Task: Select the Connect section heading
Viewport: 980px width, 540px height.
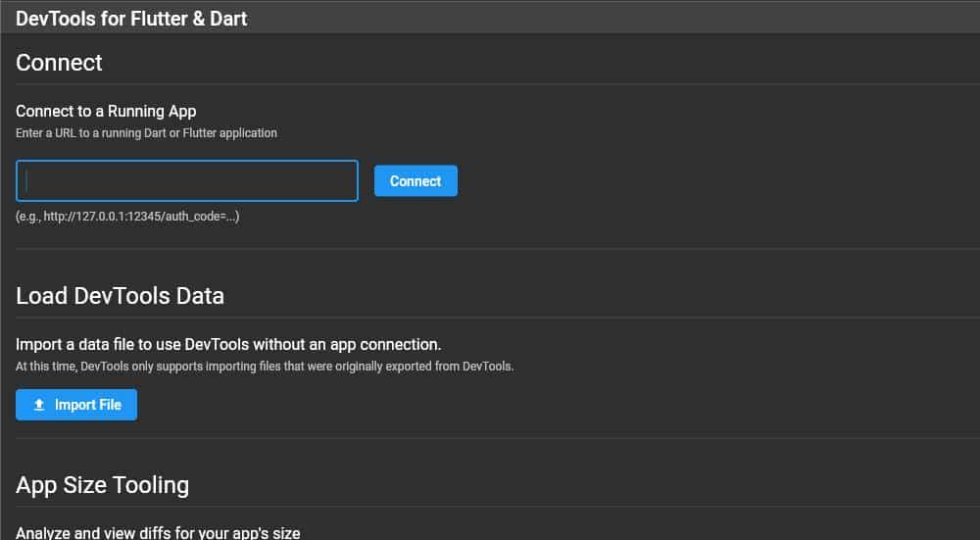Action: point(59,63)
